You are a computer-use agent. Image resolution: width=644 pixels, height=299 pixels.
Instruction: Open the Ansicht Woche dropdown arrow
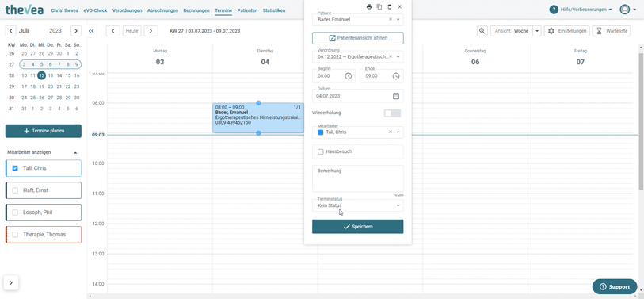[537, 31]
